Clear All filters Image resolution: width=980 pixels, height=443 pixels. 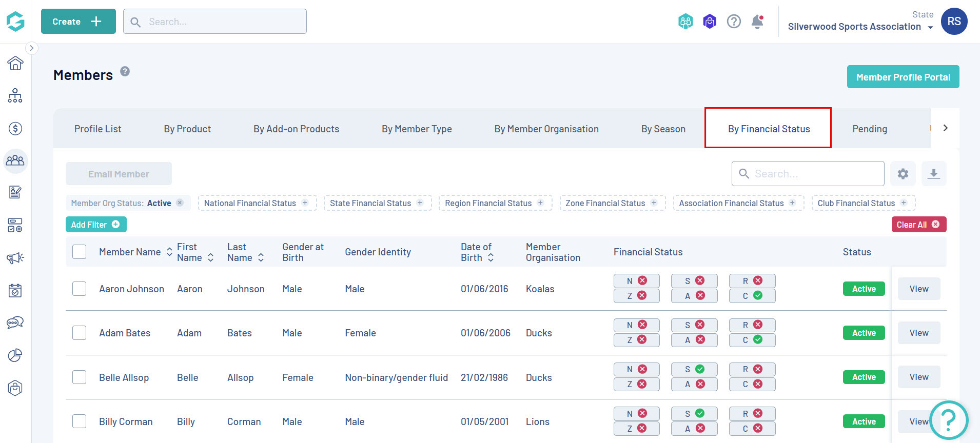[x=919, y=225]
